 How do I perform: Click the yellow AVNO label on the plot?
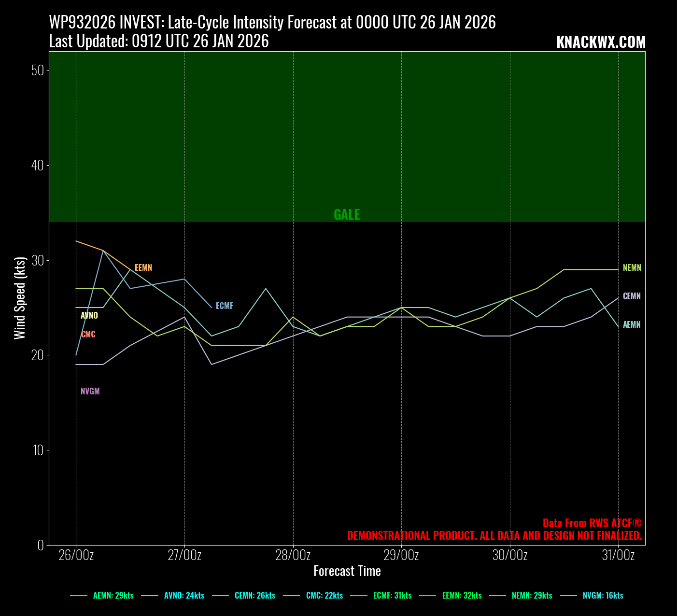89,316
